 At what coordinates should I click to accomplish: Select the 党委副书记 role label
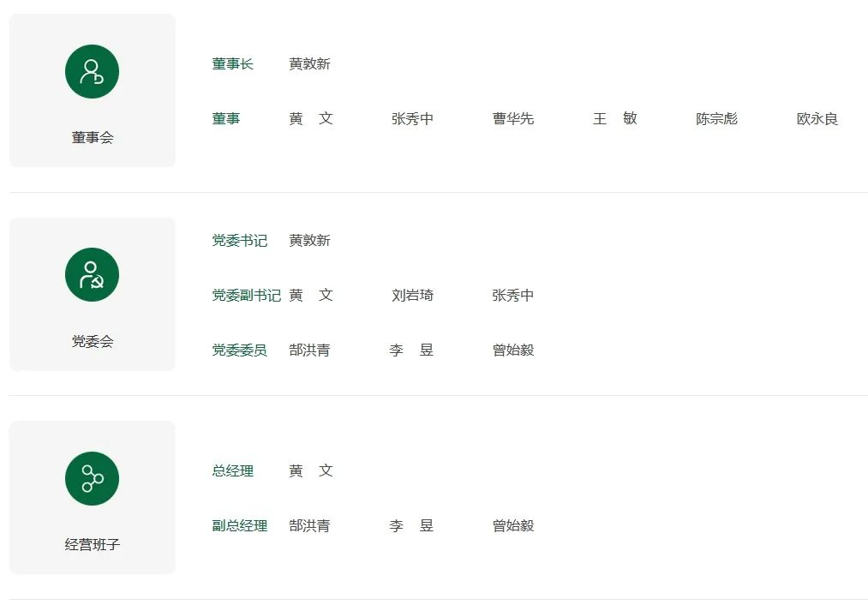(x=246, y=295)
